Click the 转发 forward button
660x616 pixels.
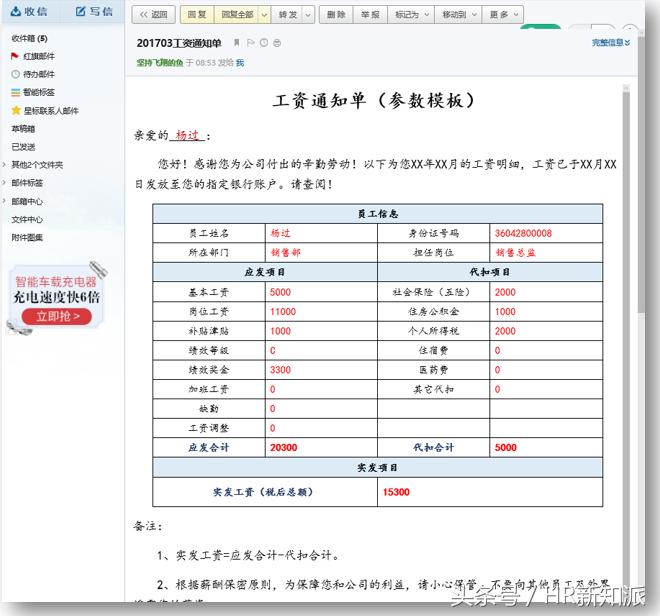287,15
